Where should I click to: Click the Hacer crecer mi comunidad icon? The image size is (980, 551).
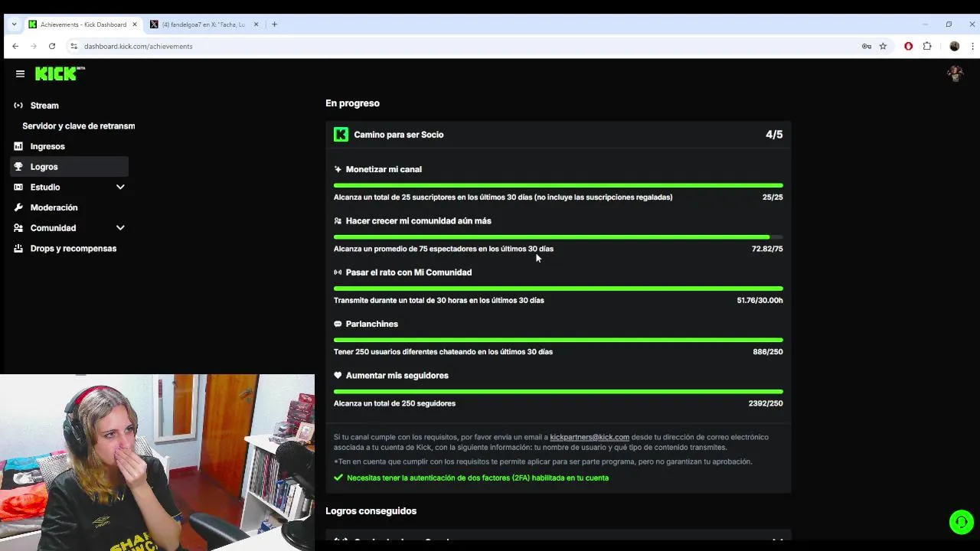338,221
